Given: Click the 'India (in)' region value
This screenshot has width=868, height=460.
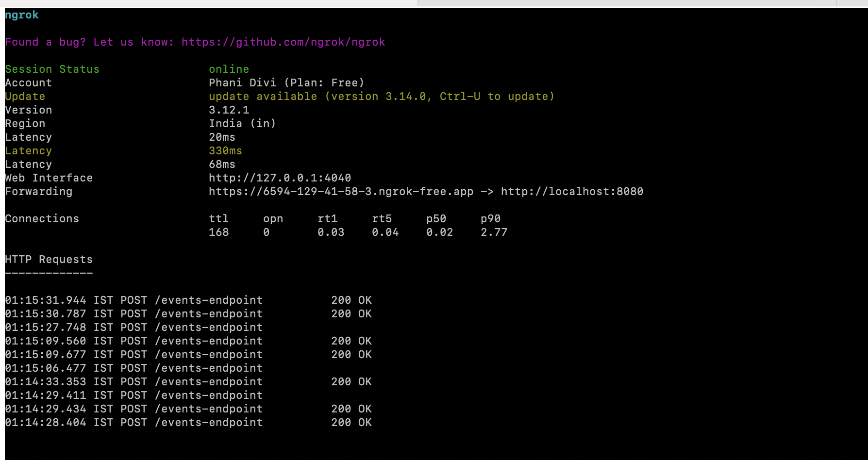Looking at the screenshot, I should point(242,124).
